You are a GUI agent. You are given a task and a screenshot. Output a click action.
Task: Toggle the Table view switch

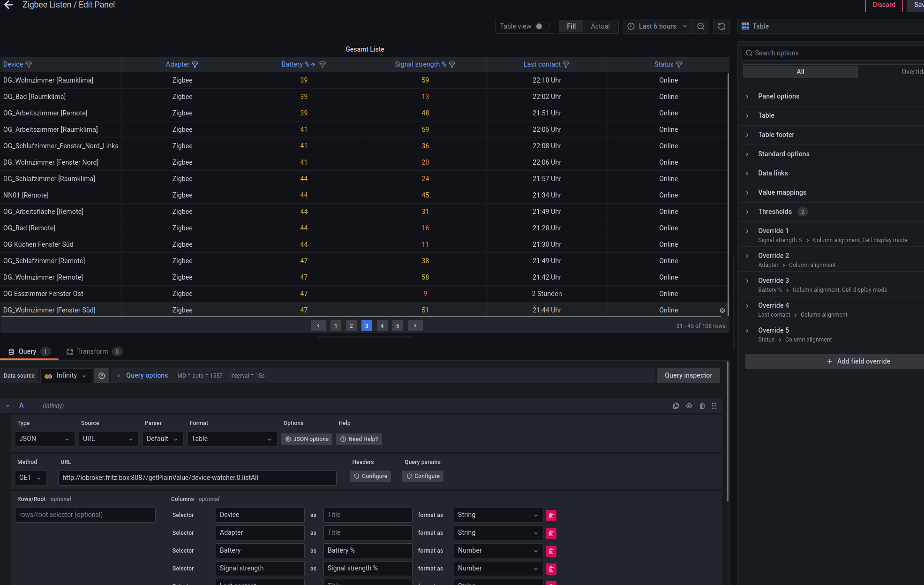tap(542, 26)
